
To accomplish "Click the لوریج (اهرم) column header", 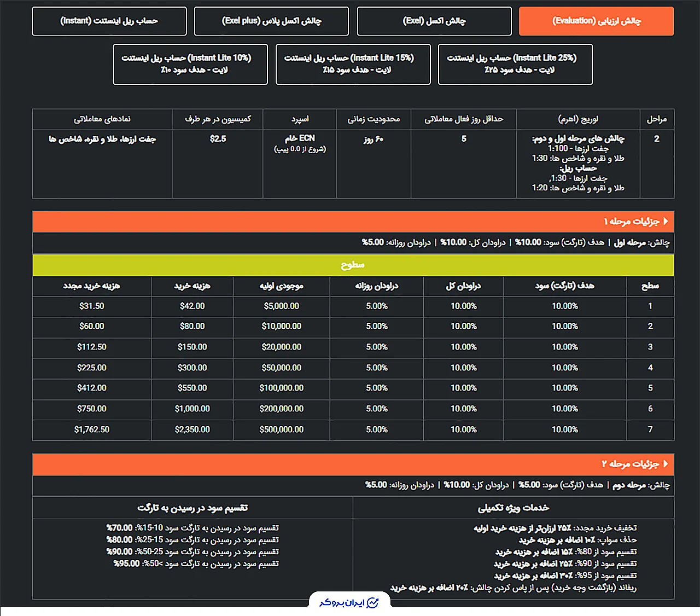I will [578, 119].
